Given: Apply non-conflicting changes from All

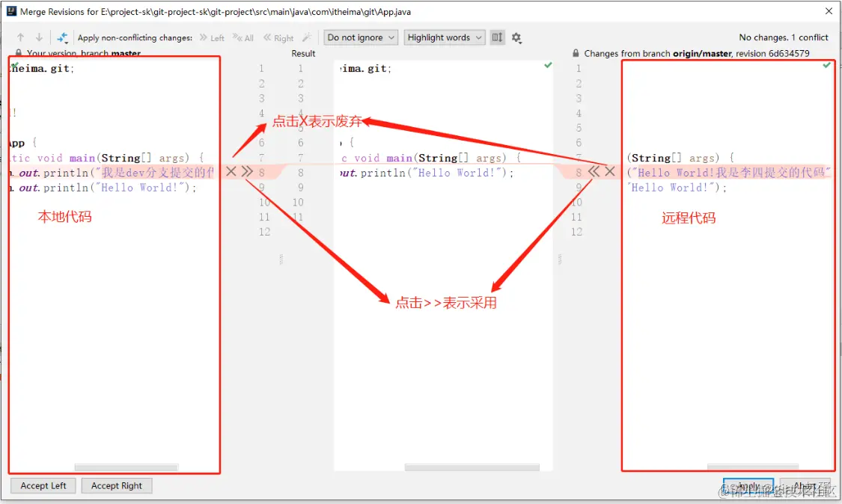Looking at the screenshot, I should (x=243, y=37).
